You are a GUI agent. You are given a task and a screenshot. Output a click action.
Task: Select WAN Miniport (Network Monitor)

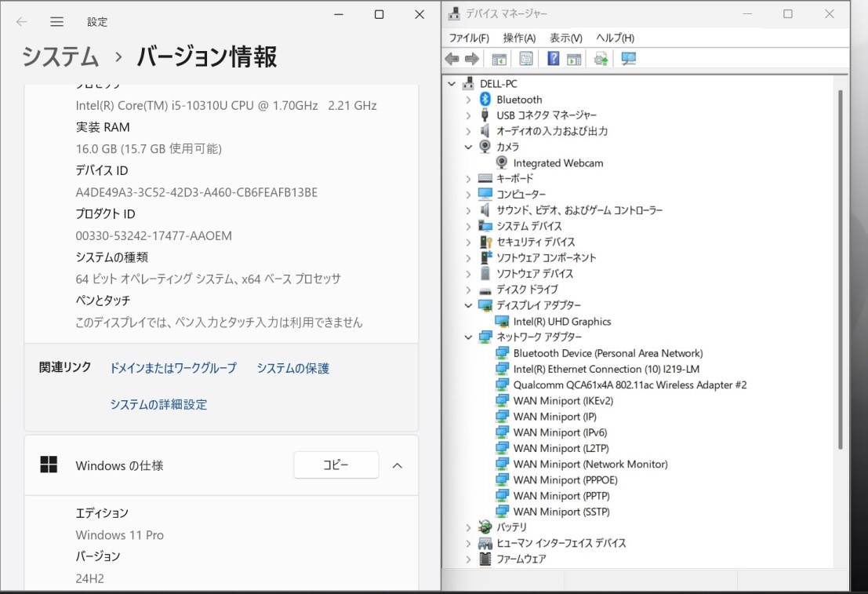590,464
